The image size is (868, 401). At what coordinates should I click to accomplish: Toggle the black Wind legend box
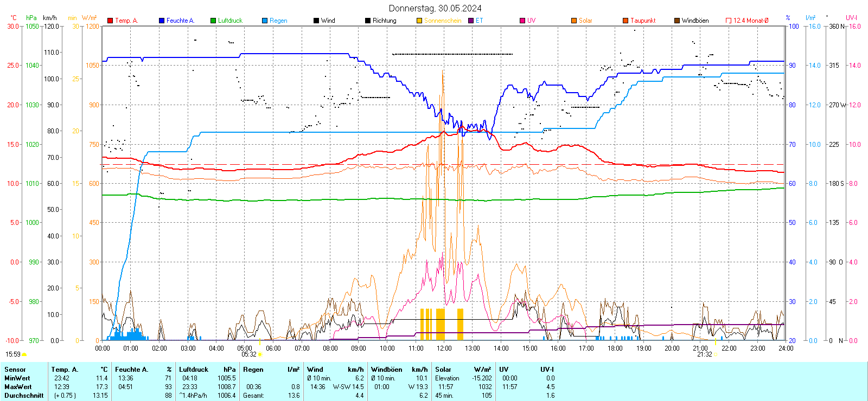[x=316, y=21]
